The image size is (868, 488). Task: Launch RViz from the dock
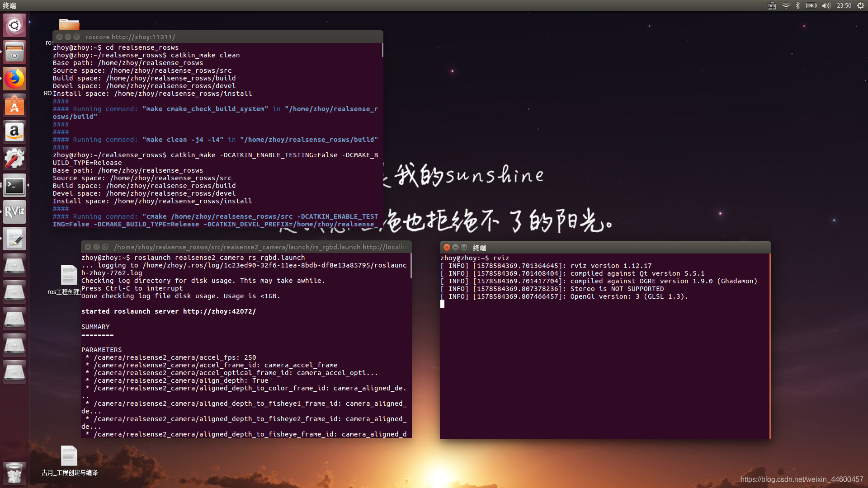click(14, 212)
